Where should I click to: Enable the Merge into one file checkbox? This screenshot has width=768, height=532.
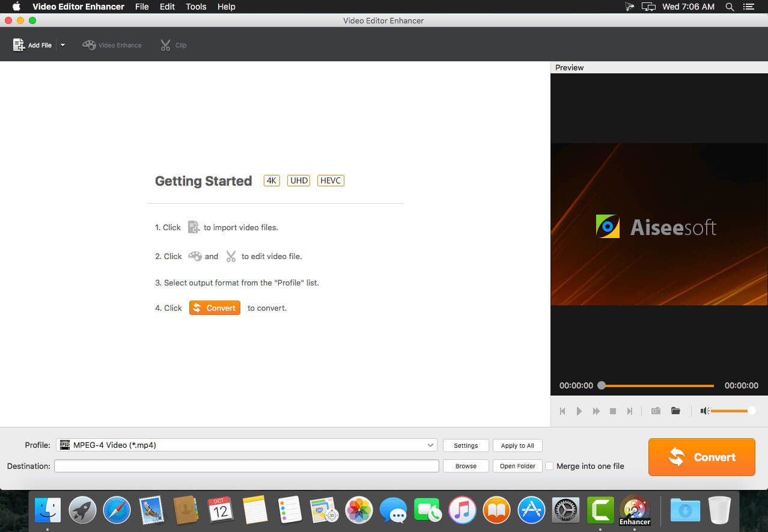pyautogui.click(x=549, y=466)
